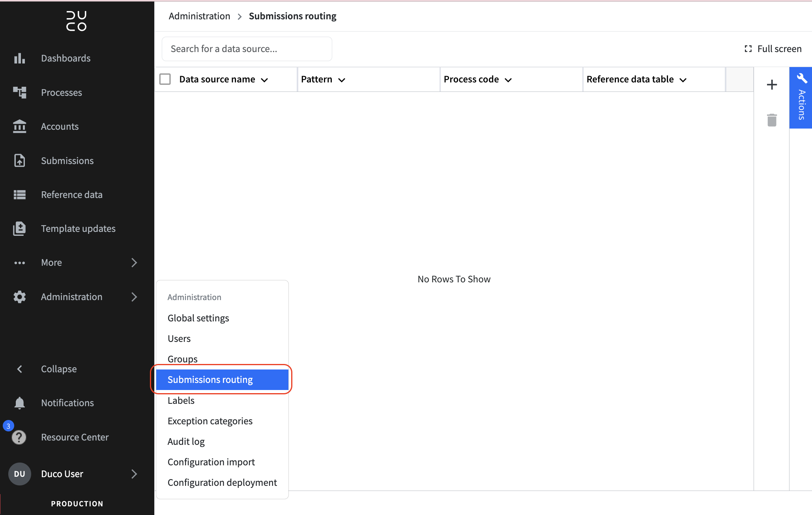
Task: Click the Data source name header text
Action: [217, 79]
